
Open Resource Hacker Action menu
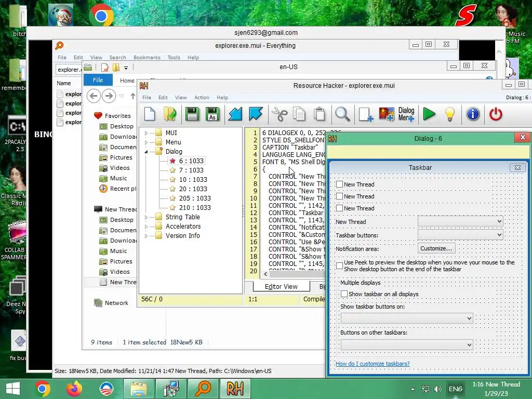coord(202,97)
